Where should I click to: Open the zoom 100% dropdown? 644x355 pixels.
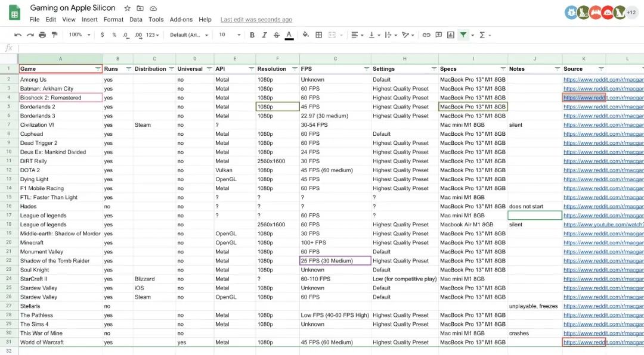(79, 35)
